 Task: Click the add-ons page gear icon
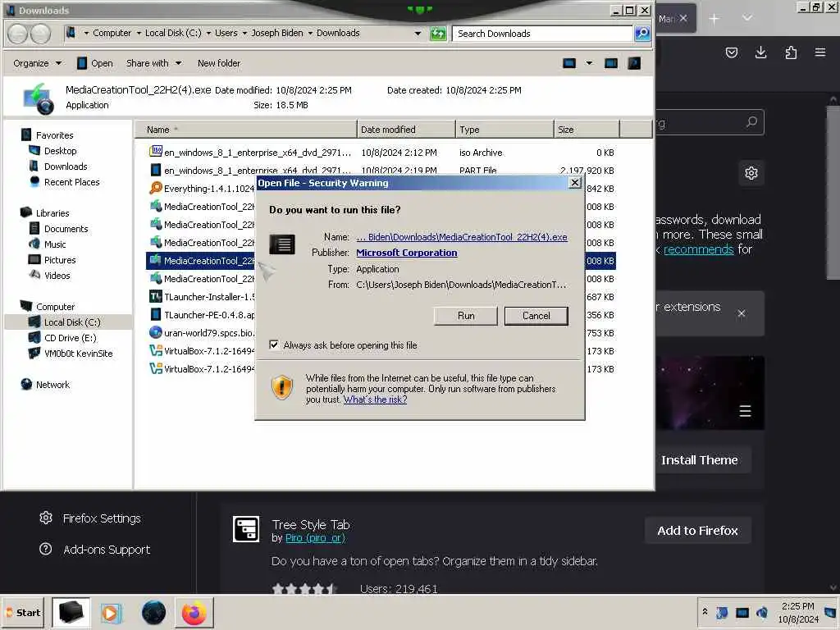pyautogui.click(x=751, y=173)
